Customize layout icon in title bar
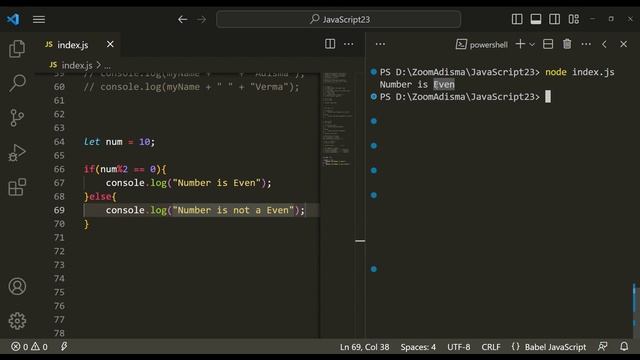 tap(573, 19)
